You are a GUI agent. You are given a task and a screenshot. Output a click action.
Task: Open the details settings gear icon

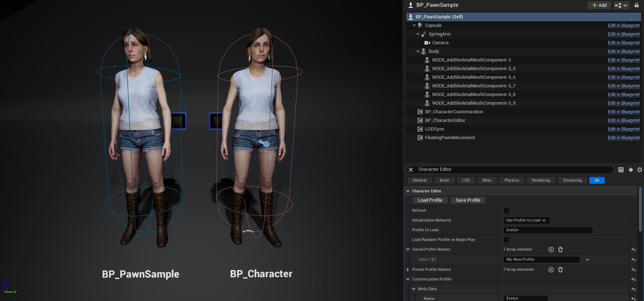tap(639, 170)
